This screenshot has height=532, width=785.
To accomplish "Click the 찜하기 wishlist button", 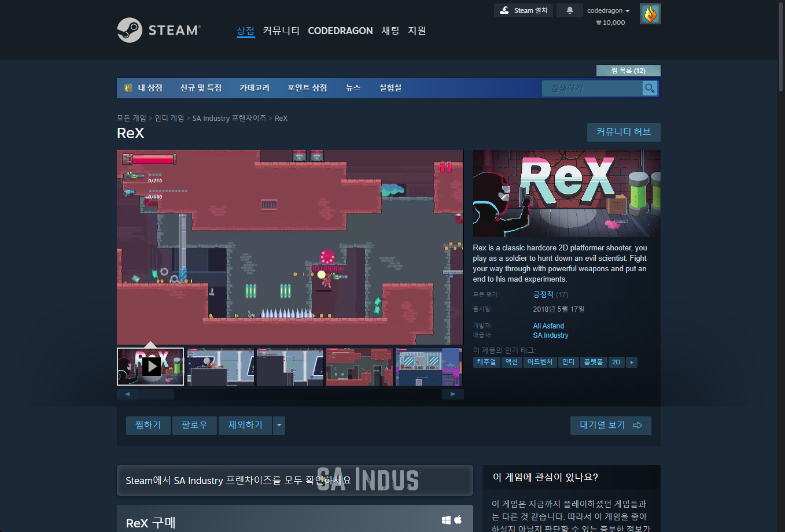I will 148,425.
